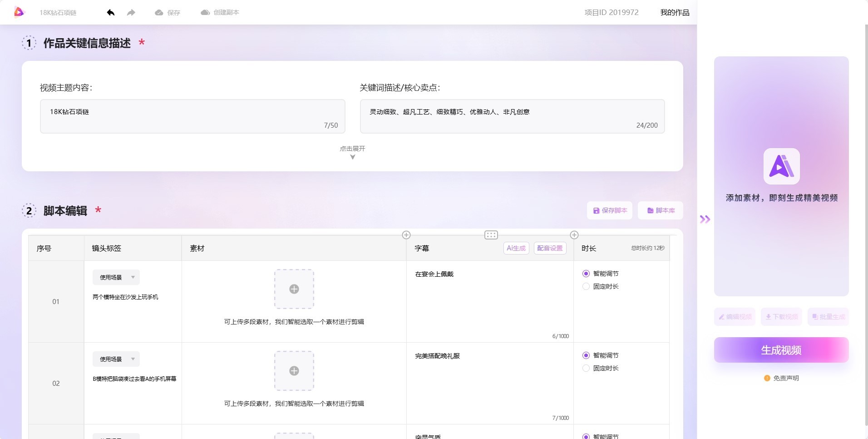Screen dimensions: 868x439
Task: Click 编辑视频 button
Action: coord(735,317)
